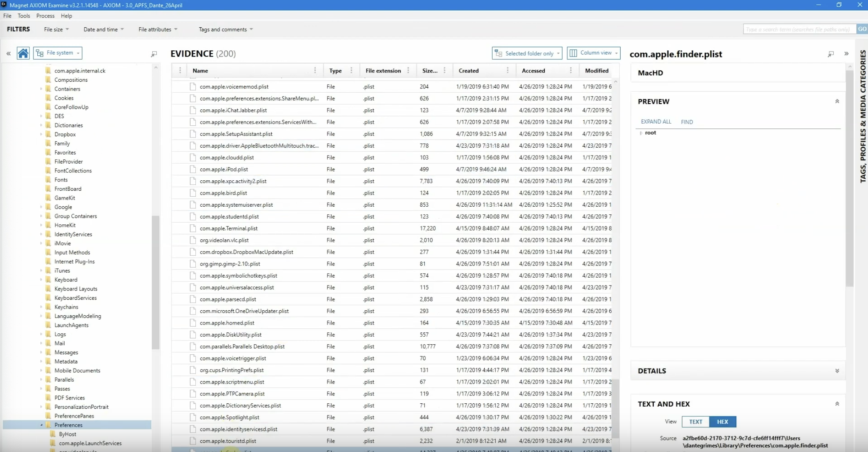
Task: Open File extension column options menu
Action: point(408,70)
